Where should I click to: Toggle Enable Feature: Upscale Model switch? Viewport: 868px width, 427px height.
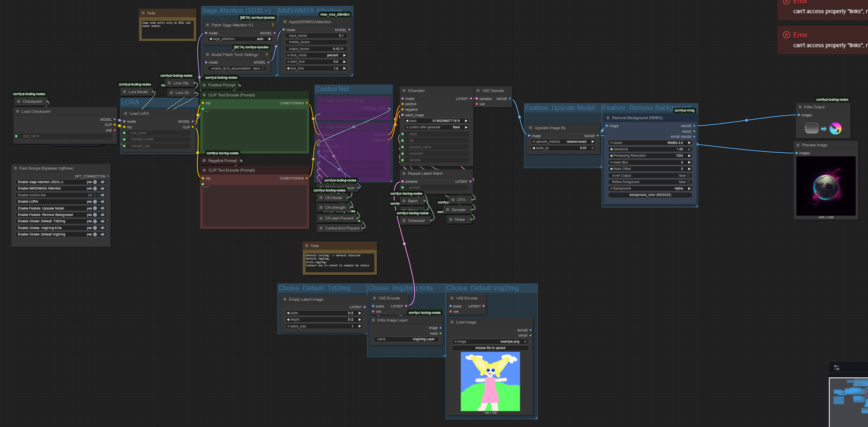[x=95, y=208]
